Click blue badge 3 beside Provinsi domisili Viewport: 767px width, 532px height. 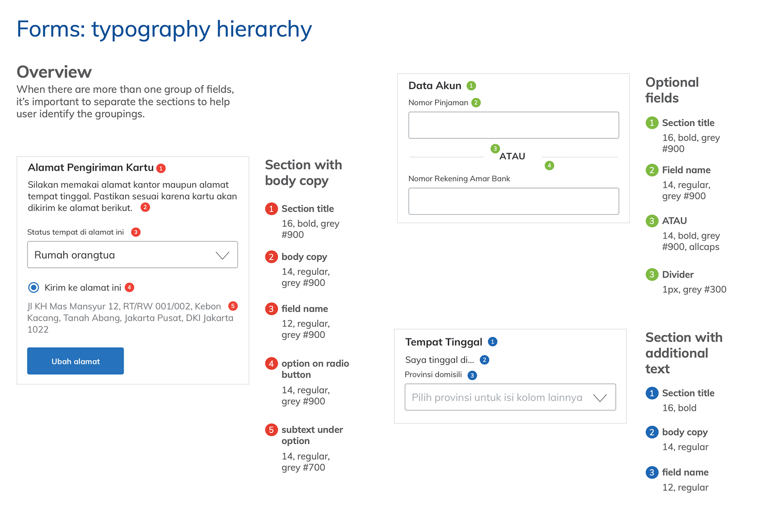(472, 375)
